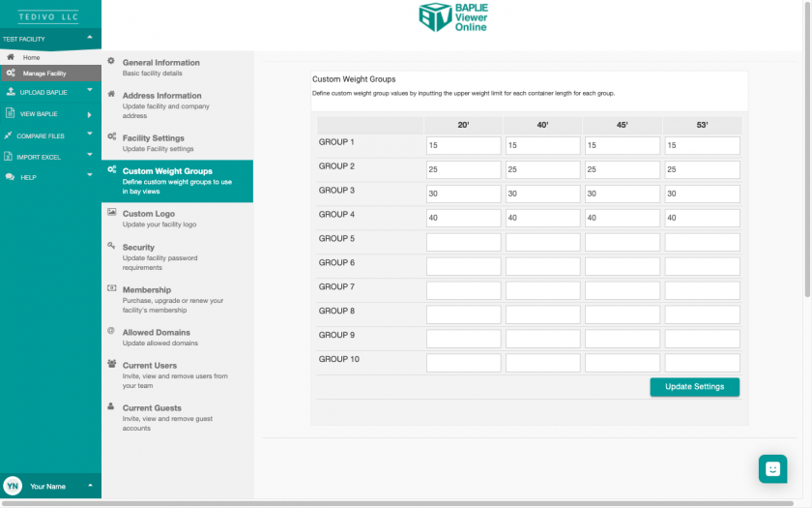Open Current Users section
The image size is (812, 508).
pos(177,375)
